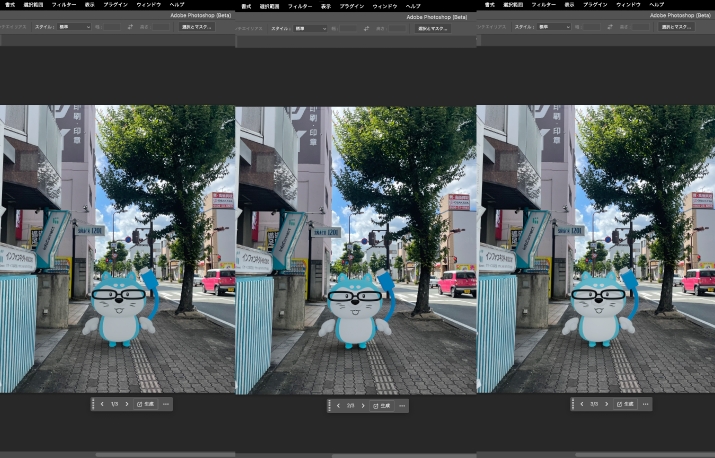Image resolution: width=715 pixels, height=458 pixels.
Task: Show next variation in the 1/3 taskbar
Action: coord(127,404)
